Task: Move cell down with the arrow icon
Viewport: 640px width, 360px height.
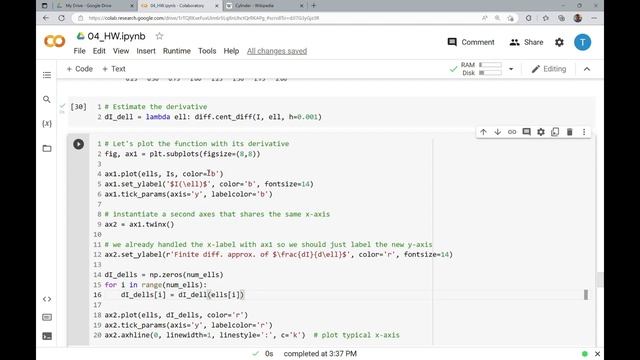Action: [x=498, y=132]
